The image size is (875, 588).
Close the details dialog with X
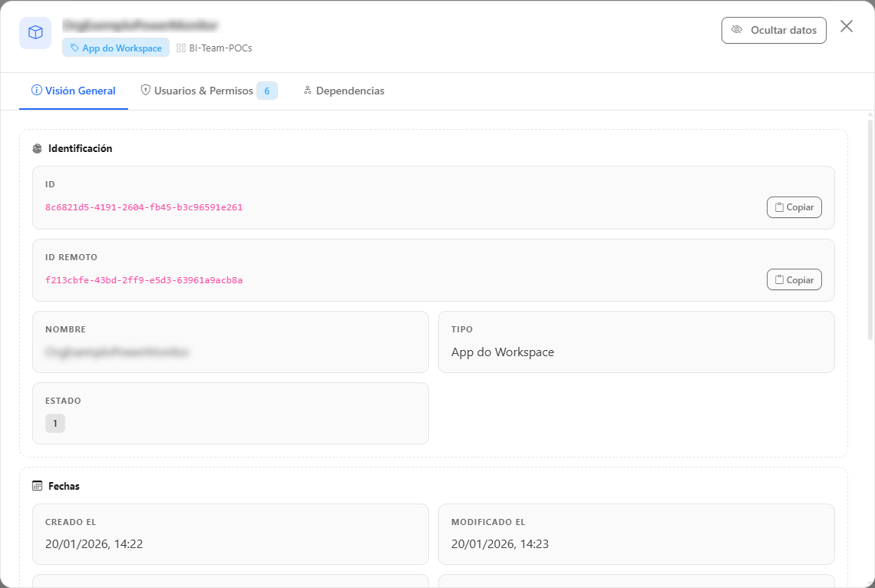(x=847, y=26)
